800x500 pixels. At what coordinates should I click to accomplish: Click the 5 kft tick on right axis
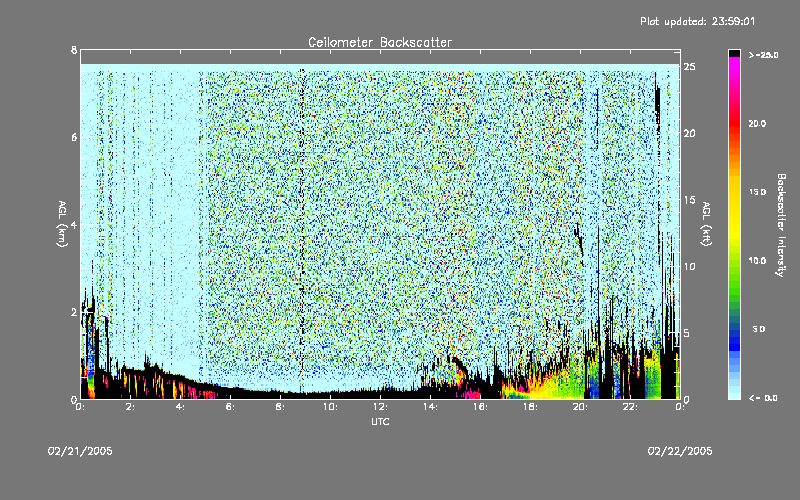[x=687, y=333]
